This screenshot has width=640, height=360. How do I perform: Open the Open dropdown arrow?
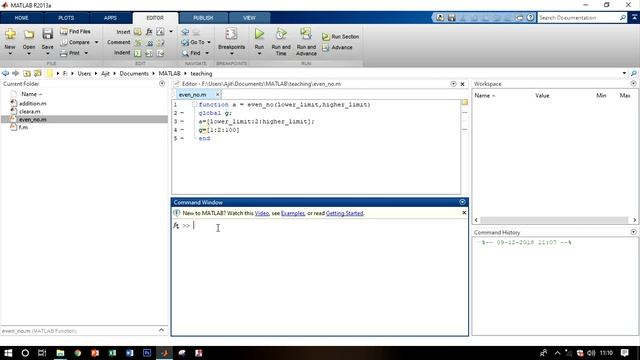[29, 53]
